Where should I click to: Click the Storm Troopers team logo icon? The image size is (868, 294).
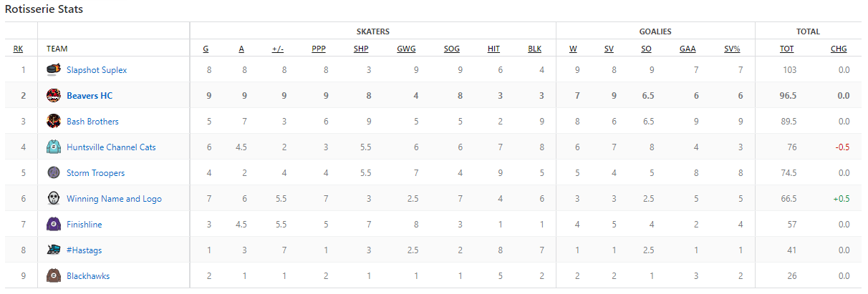tap(53, 173)
